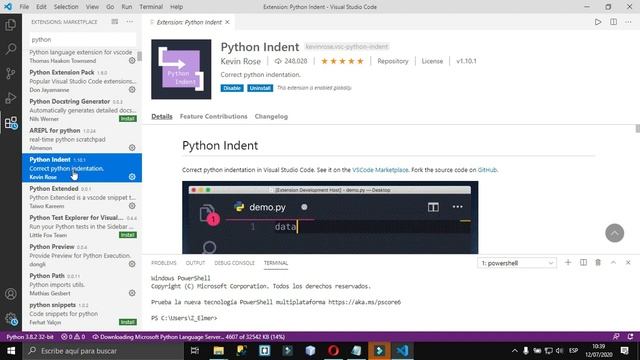Create a new terminal with plus icon
The height and width of the screenshot is (360, 640).
click(x=568, y=262)
